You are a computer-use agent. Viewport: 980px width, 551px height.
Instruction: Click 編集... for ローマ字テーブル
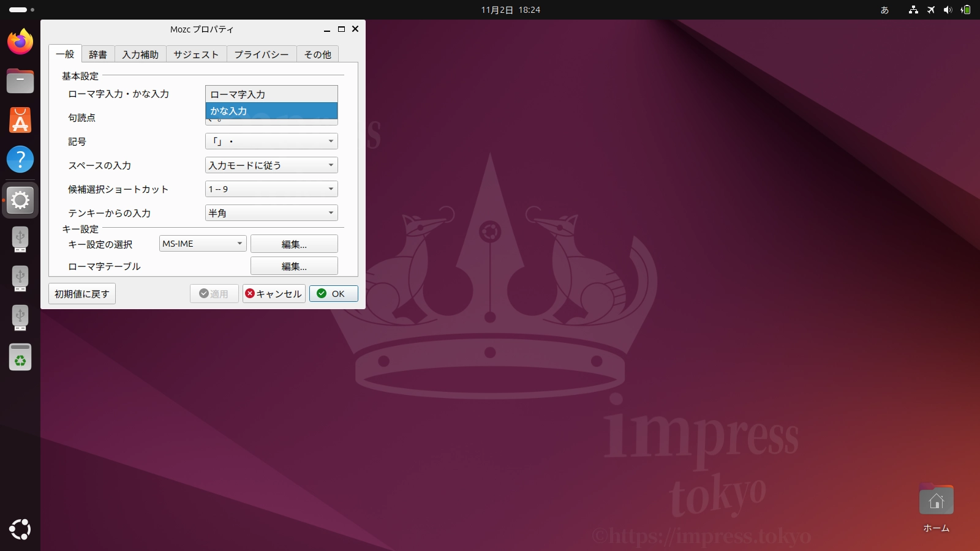point(294,266)
